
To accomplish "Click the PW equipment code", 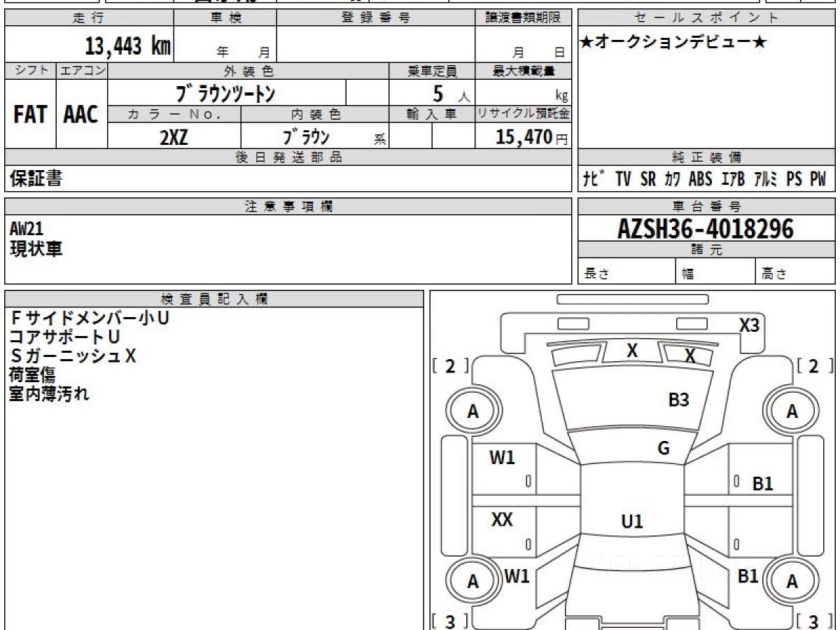I will click(x=818, y=179).
